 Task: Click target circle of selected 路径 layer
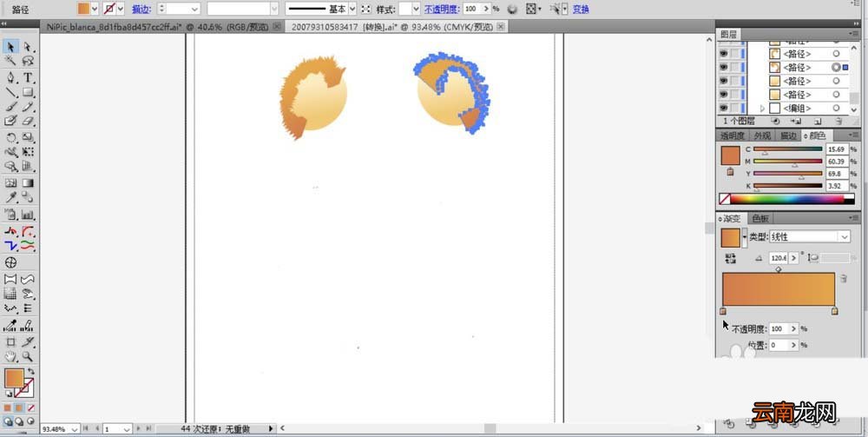tap(836, 67)
